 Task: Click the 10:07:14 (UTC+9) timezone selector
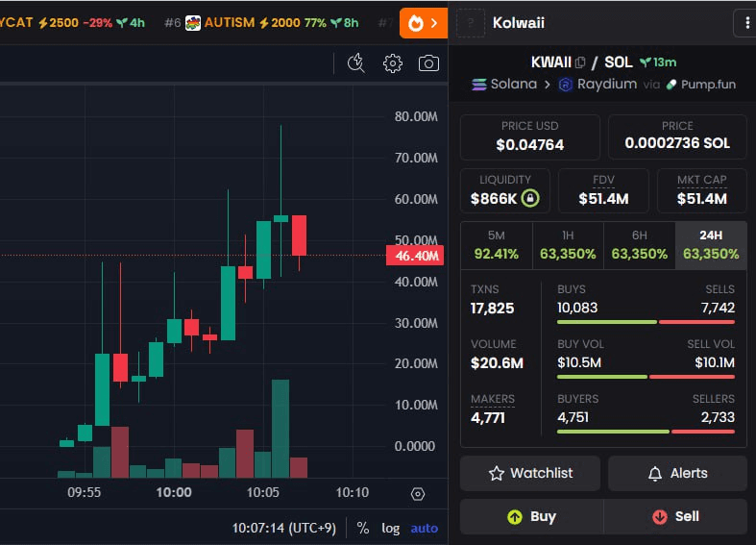click(284, 528)
